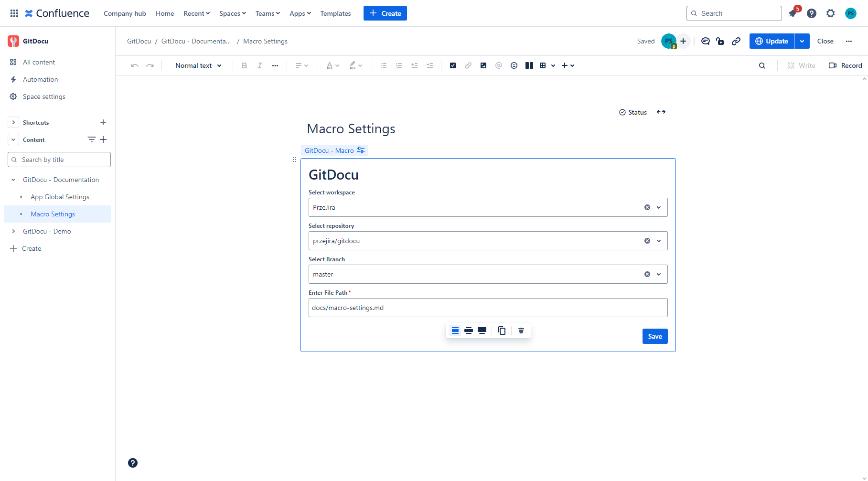
Task: Collapse the Content section
Action: (13, 139)
